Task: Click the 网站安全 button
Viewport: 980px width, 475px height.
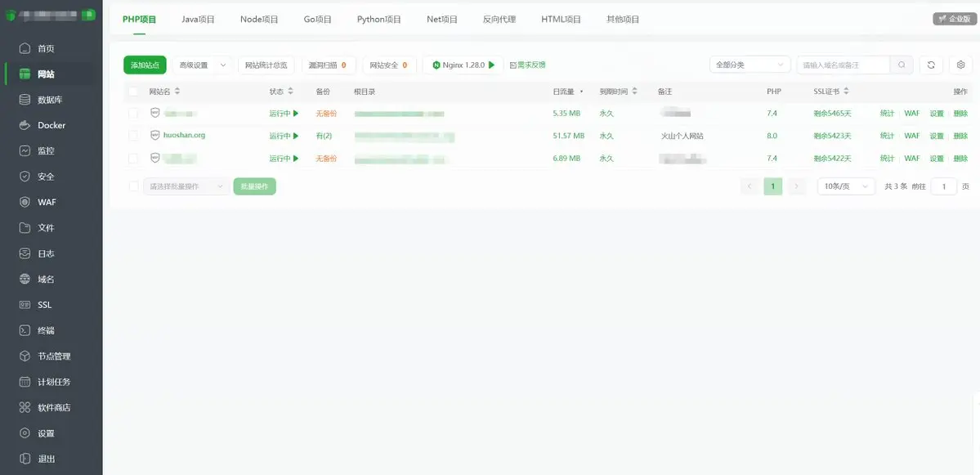Action: point(389,65)
